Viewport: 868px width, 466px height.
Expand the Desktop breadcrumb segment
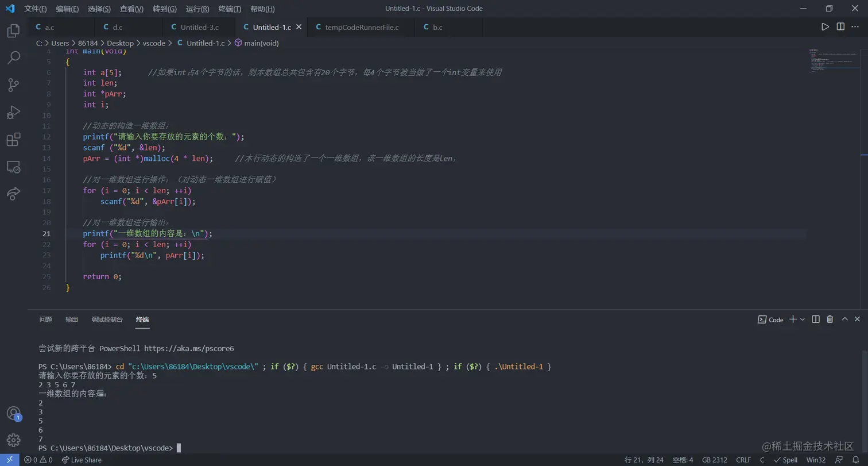pyautogui.click(x=120, y=43)
